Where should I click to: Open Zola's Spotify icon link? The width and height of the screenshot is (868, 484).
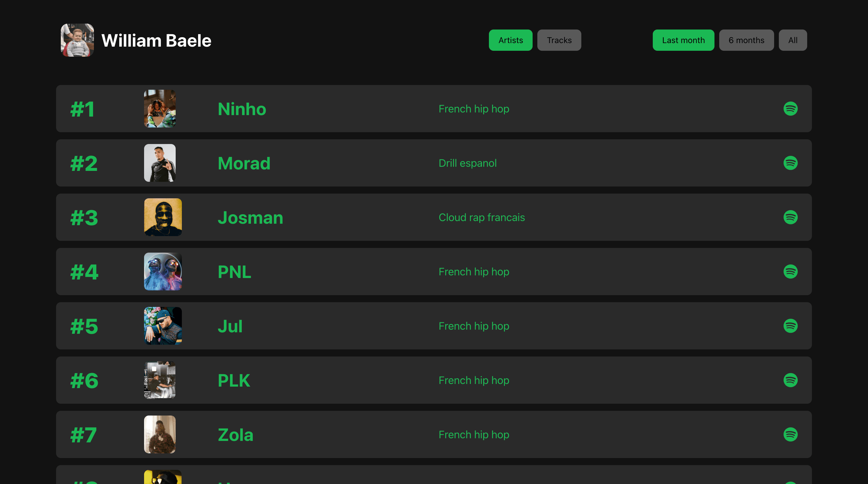coord(790,434)
